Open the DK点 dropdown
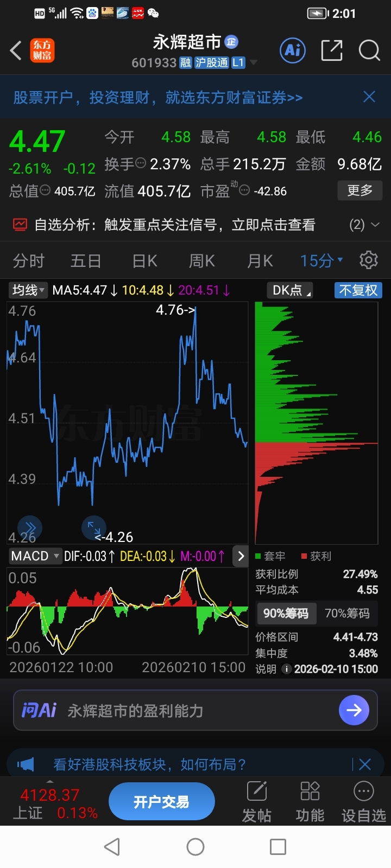This screenshot has width=391, height=868. click(291, 290)
